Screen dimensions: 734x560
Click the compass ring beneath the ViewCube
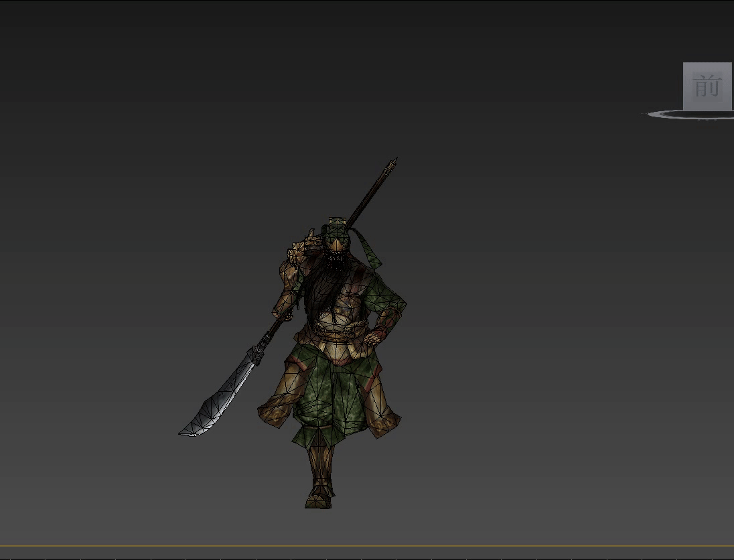click(670, 115)
